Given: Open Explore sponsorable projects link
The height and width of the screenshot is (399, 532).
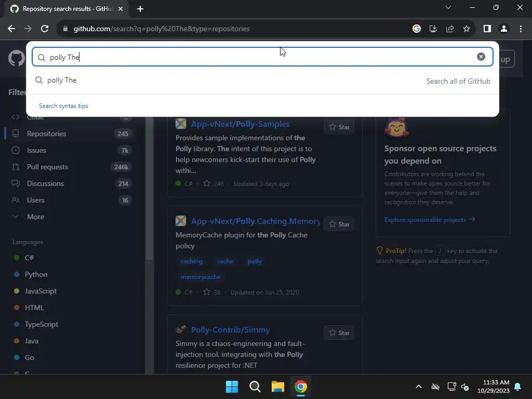Looking at the screenshot, I should pyautogui.click(x=430, y=220).
